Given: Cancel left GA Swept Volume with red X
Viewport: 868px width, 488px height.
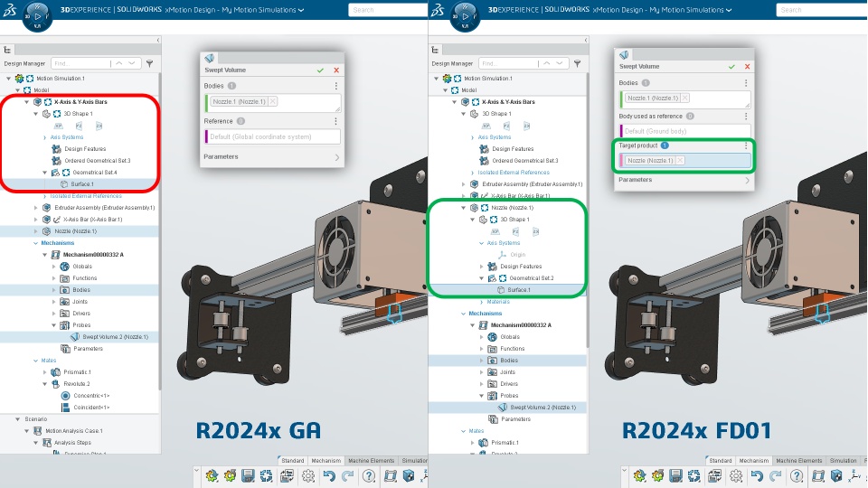Looking at the screenshot, I should [x=336, y=70].
